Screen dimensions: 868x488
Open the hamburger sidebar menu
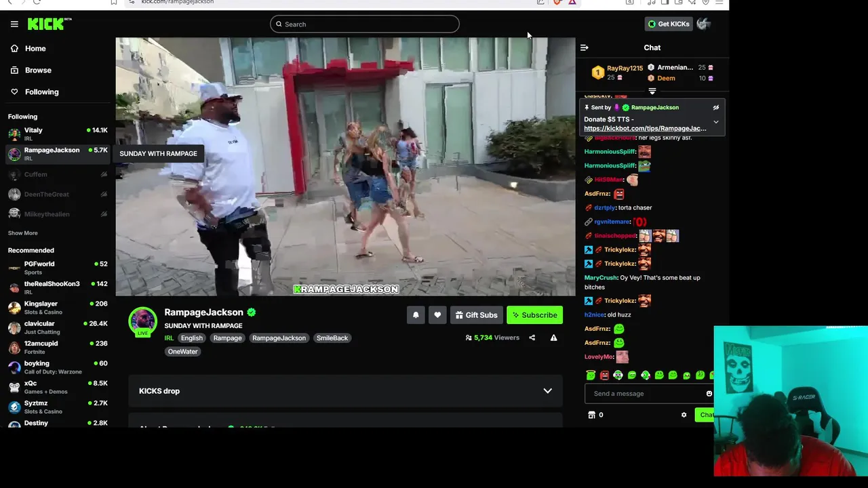14,24
